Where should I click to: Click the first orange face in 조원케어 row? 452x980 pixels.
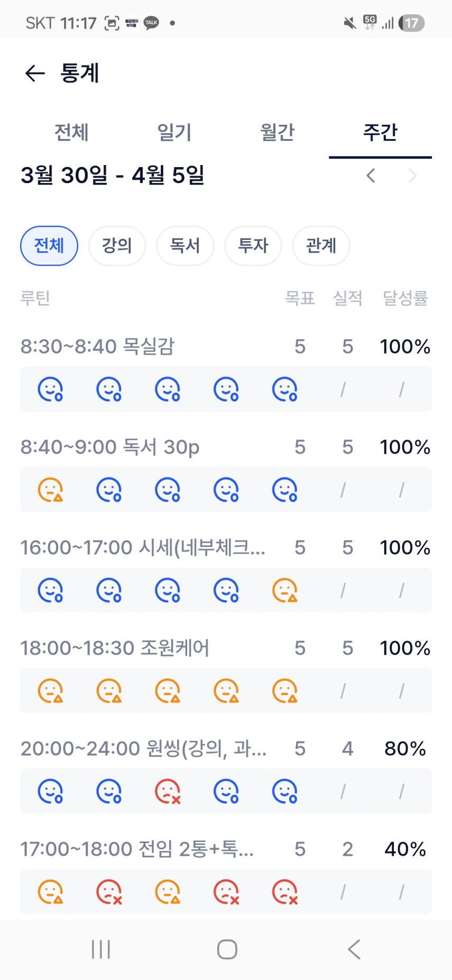tap(50, 691)
